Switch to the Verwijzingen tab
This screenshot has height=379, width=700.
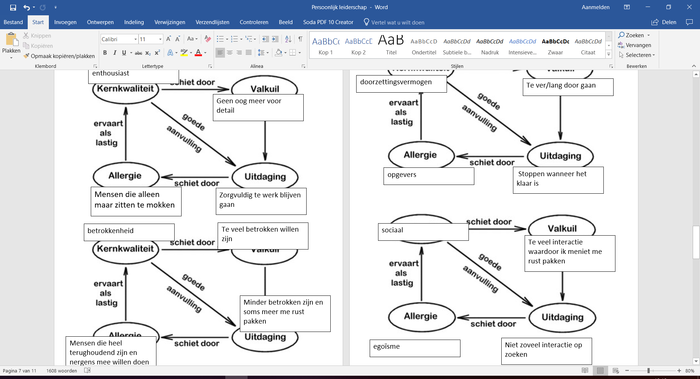(170, 22)
